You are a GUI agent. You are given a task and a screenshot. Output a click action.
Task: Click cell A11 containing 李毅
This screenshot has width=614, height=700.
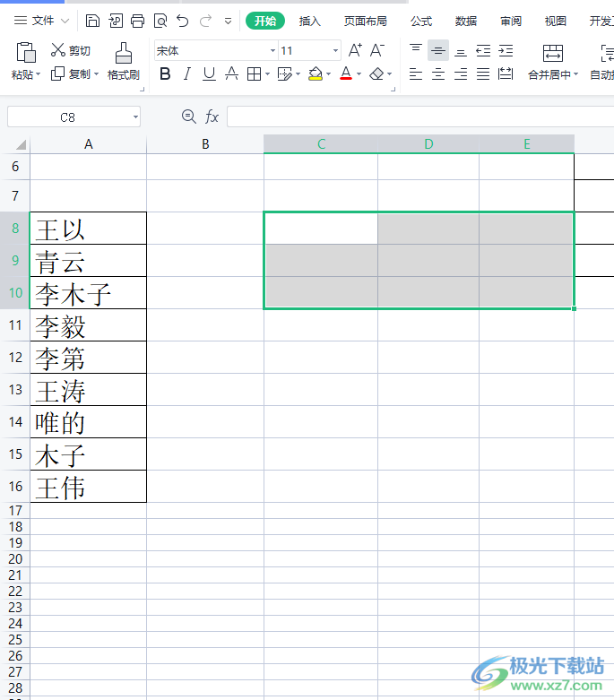click(89, 325)
